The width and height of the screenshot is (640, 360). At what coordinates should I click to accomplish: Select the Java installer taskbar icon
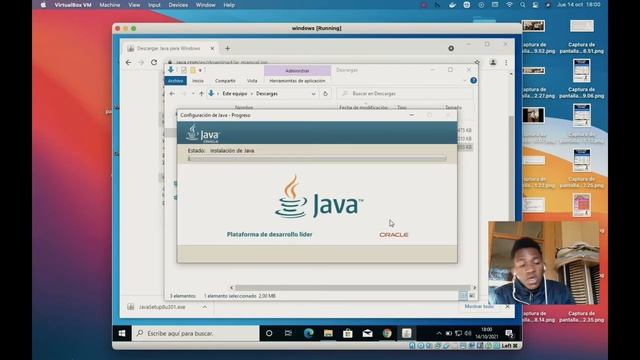point(407,333)
